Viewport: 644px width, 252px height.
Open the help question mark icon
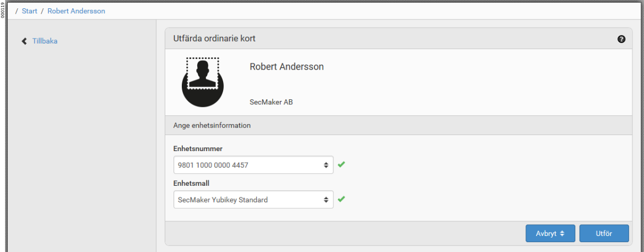pyautogui.click(x=621, y=39)
